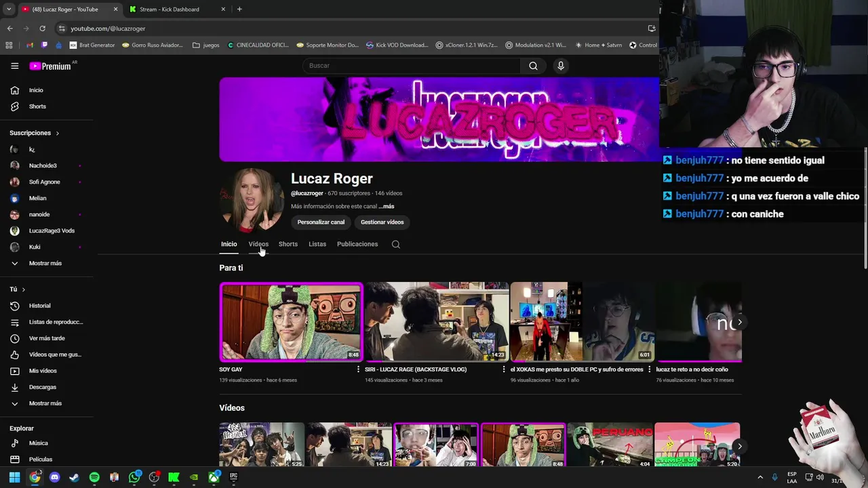Open more options for SOY GAY video

[358, 369]
